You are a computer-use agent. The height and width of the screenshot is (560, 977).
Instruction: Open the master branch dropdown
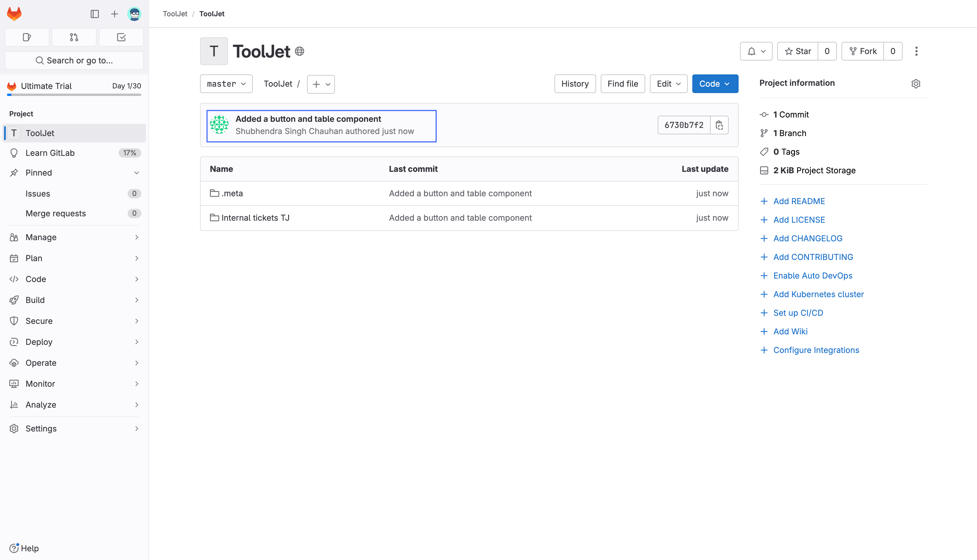tap(226, 84)
